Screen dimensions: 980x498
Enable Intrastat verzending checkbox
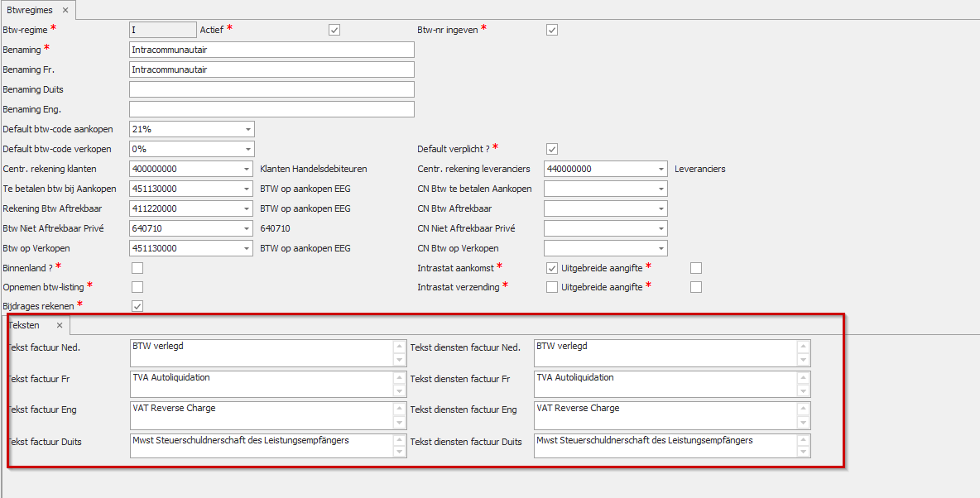pos(552,287)
